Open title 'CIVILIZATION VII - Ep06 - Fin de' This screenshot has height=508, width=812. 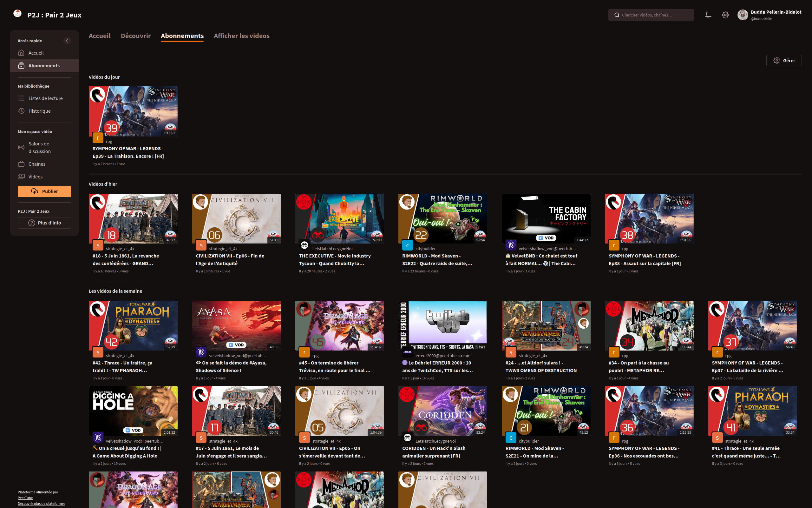click(230, 260)
